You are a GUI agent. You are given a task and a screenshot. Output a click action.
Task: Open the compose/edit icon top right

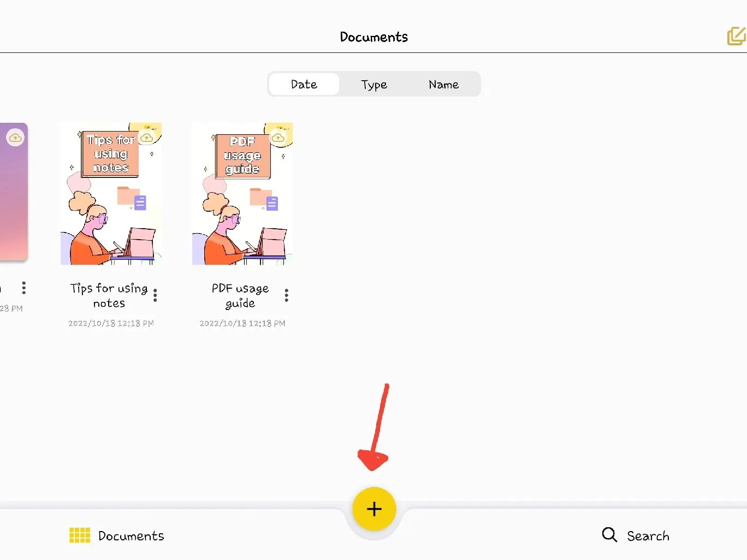coord(737,36)
